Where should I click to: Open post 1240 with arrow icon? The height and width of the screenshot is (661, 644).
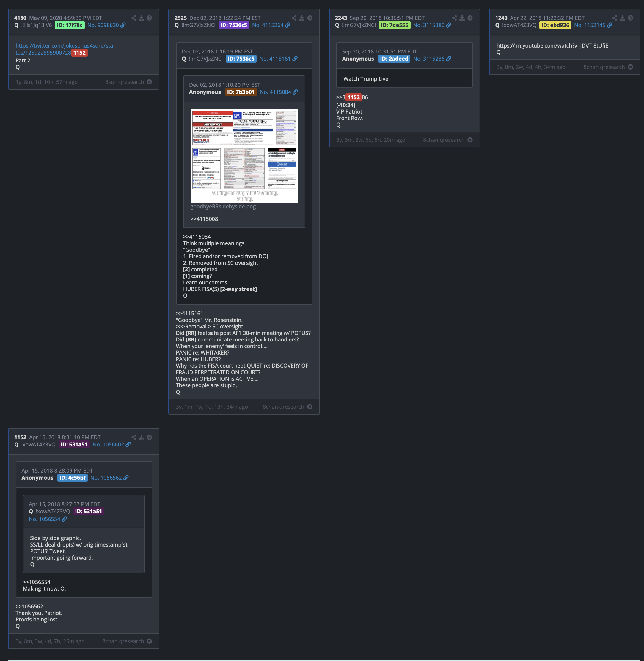[630, 18]
